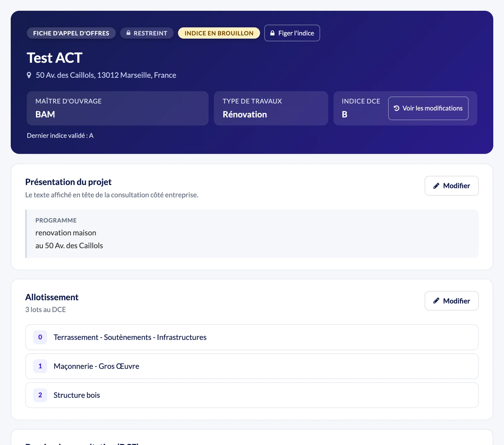The image size is (504, 445).
Task: Click pencil icon in Présentation du projet Modifier
Action: tap(436, 186)
